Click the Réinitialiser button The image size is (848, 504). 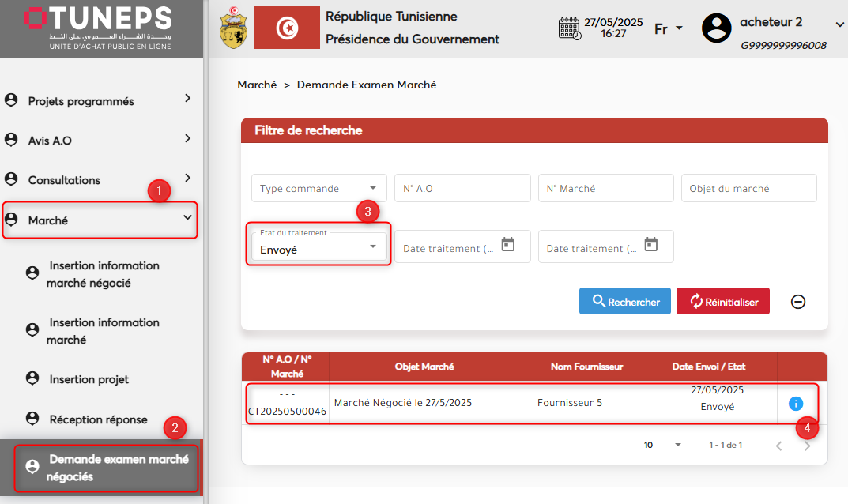coord(722,301)
